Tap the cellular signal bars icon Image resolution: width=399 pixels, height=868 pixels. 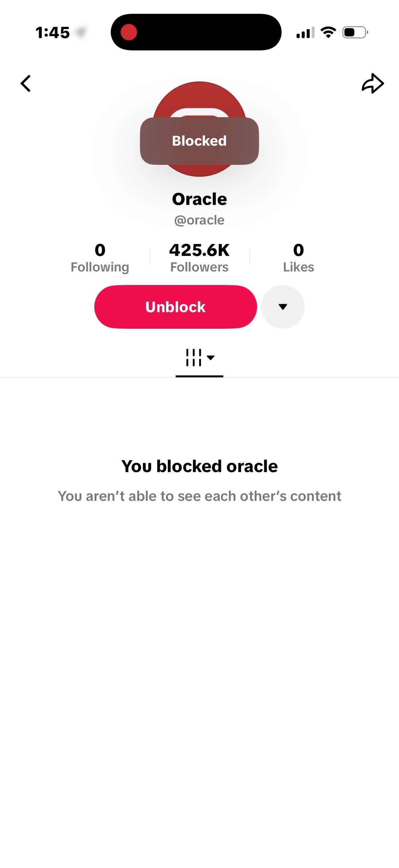point(305,32)
